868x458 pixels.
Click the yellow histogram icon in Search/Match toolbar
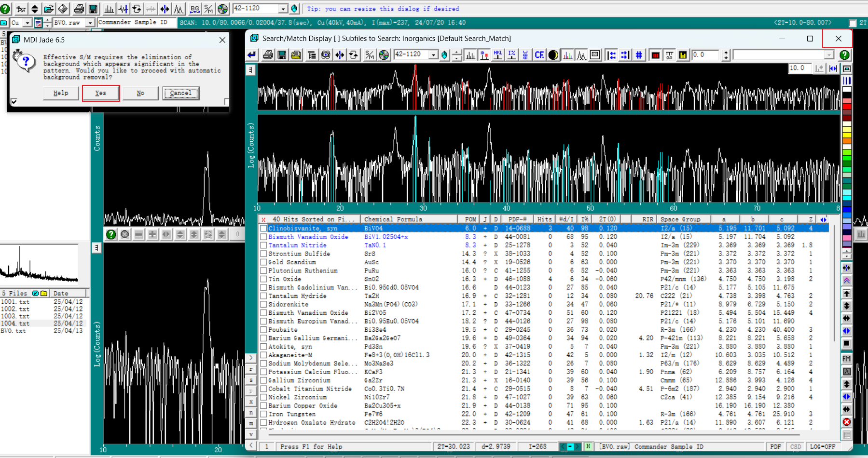tap(683, 55)
